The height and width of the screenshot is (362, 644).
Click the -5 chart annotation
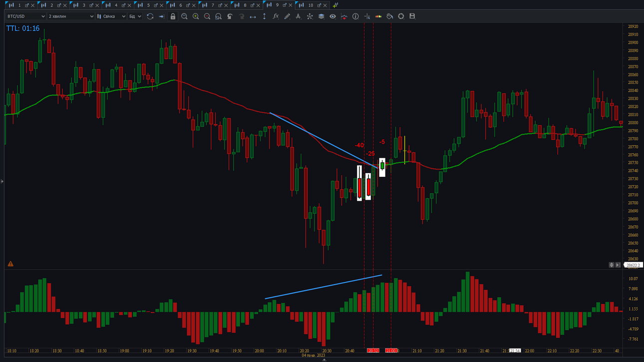pyautogui.click(x=382, y=142)
